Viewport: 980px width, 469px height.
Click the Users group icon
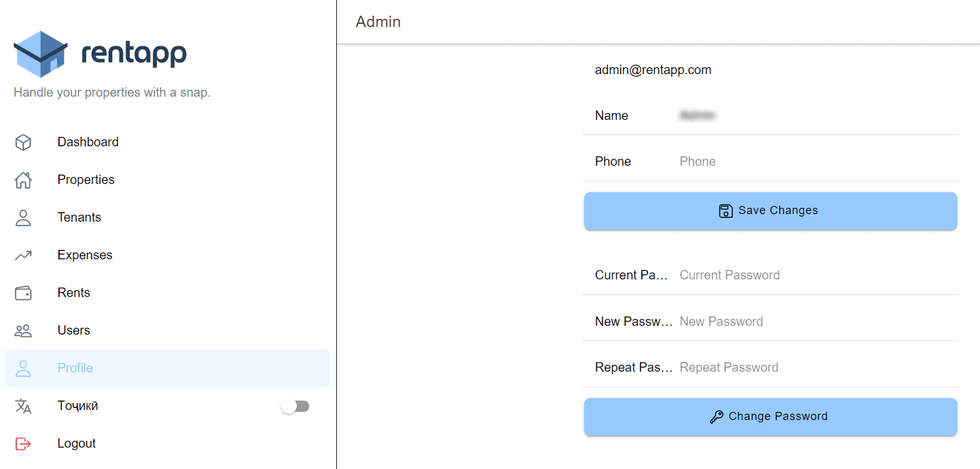(x=23, y=331)
